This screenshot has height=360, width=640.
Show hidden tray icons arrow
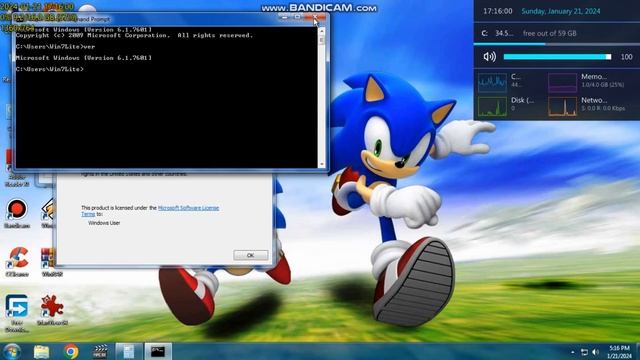[573, 352]
